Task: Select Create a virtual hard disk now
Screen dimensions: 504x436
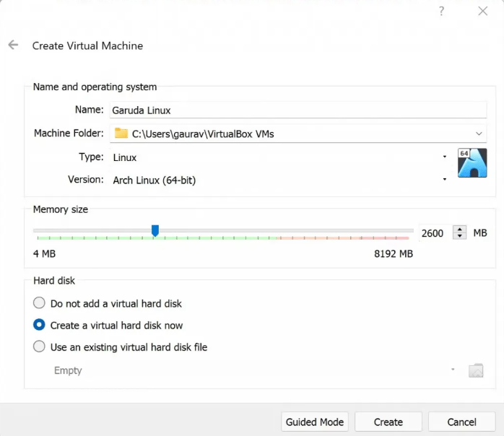Action: click(108, 325)
